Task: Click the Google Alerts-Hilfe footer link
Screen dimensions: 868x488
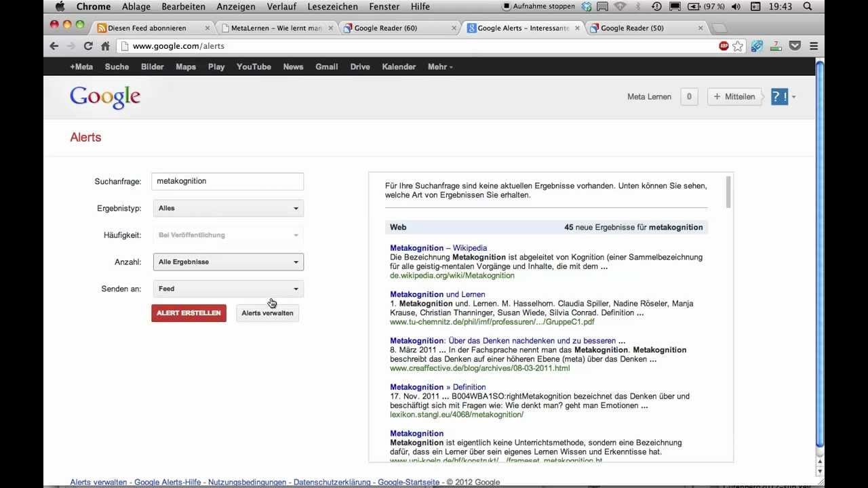Action: click(x=167, y=483)
